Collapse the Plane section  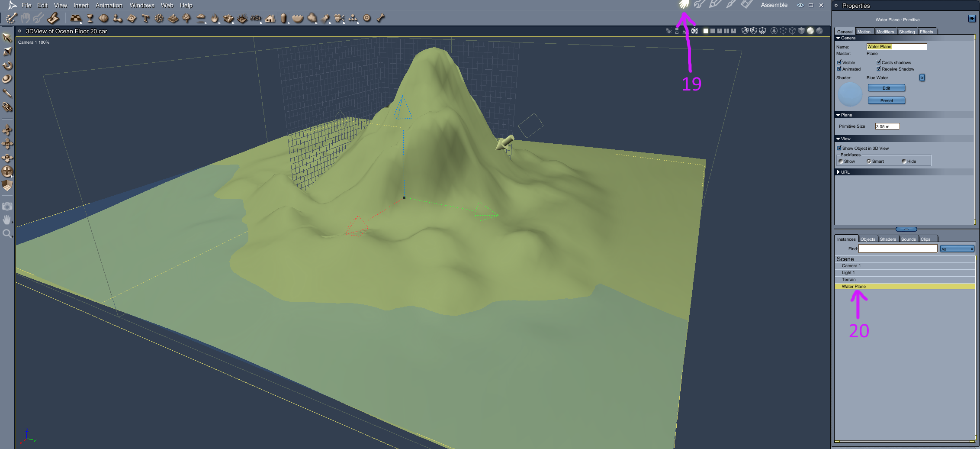click(x=838, y=115)
